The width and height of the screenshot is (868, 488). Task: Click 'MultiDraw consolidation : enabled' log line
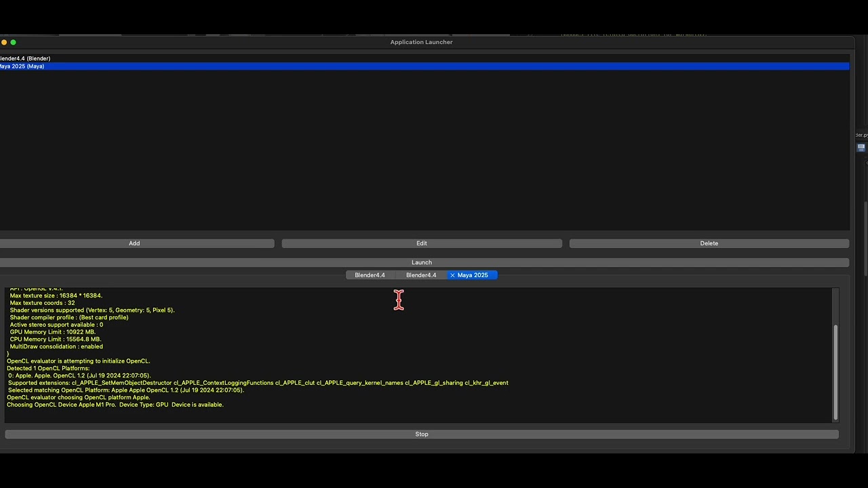pos(56,346)
